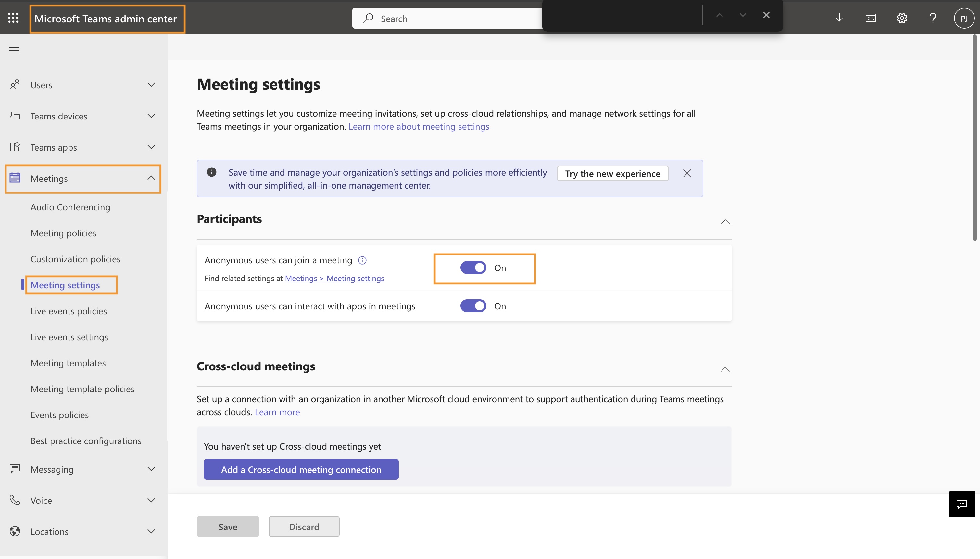Image resolution: width=980 pixels, height=559 pixels.
Task: Collapse the Cross-cloud meetings section
Action: [725, 369]
